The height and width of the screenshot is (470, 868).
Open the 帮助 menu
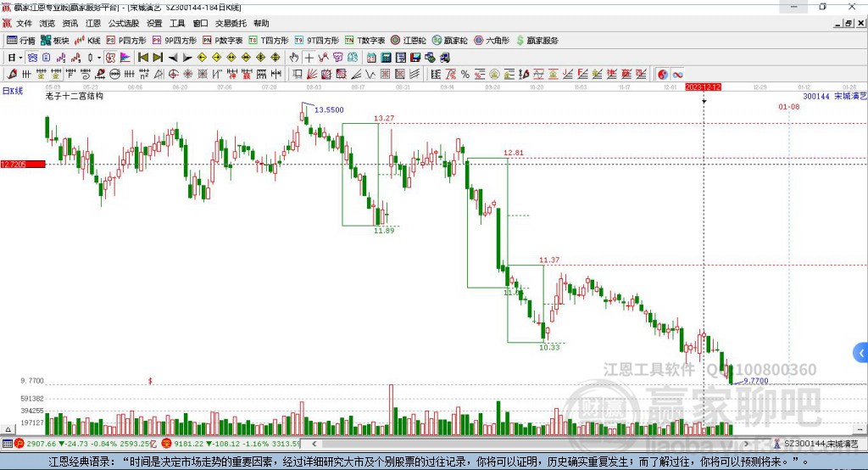click(261, 23)
